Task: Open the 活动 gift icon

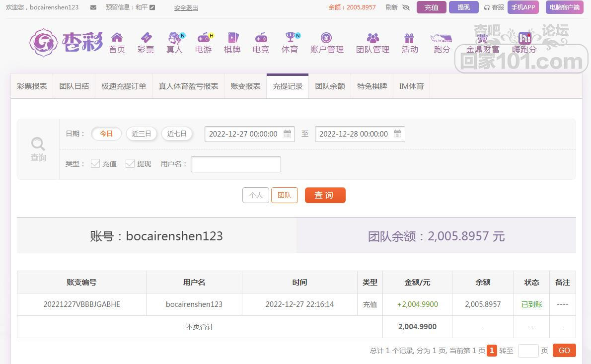Action: coord(409,38)
